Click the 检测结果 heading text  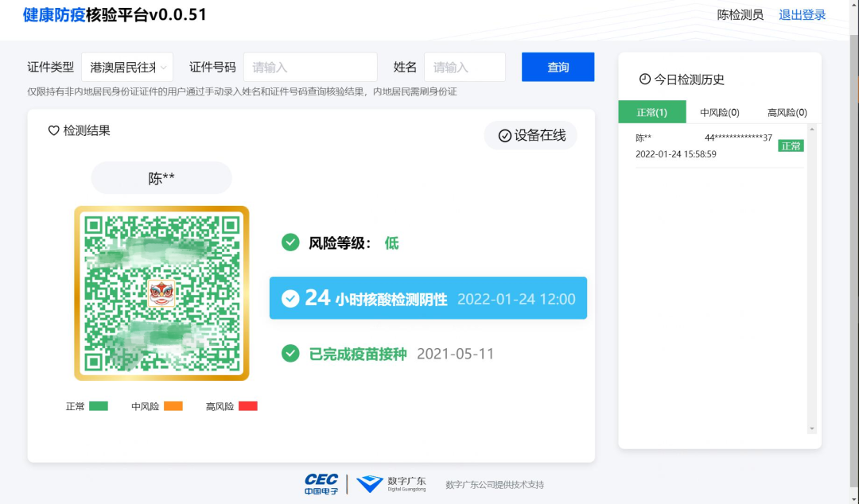coord(87,130)
